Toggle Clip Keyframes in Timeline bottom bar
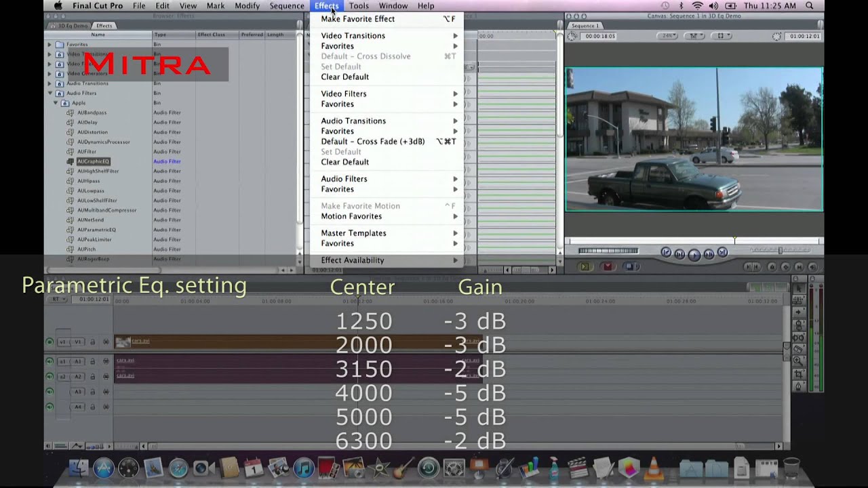The width and height of the screenshot is (868, 488). point(60,446)
